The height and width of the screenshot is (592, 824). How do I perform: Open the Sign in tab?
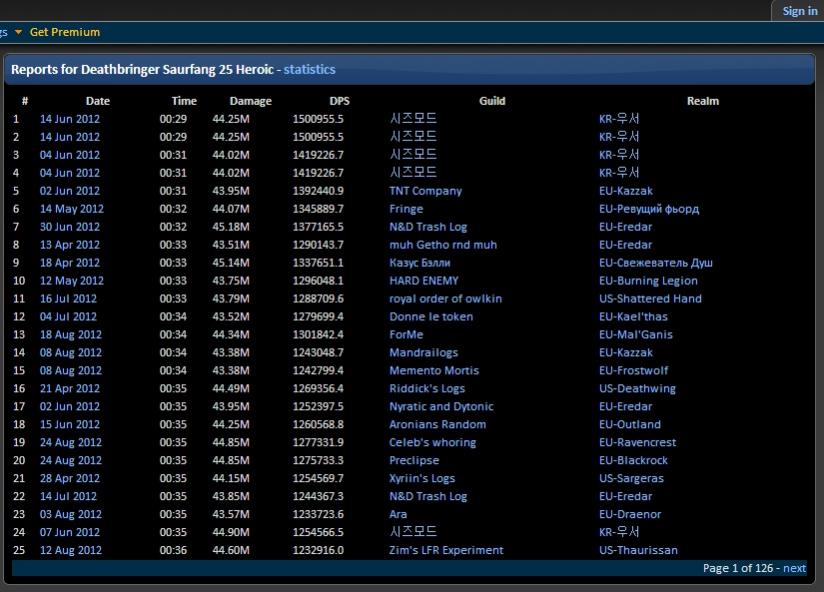click(799, 11)
